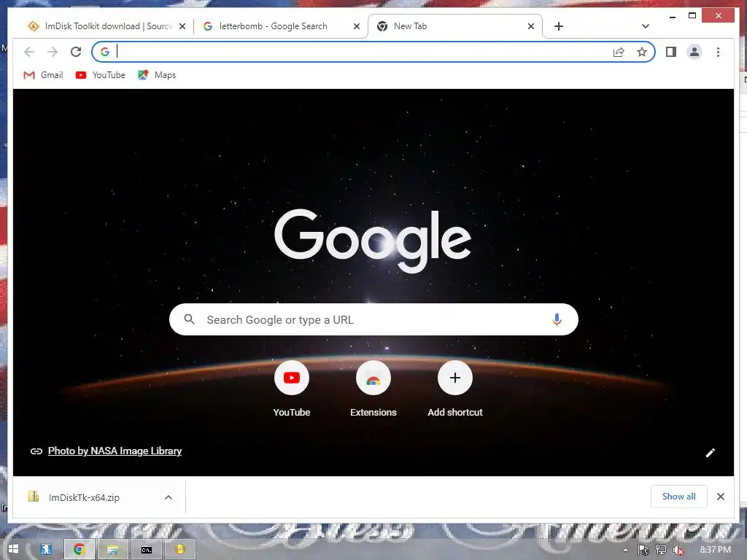Open the Action Center flag tray icon
Screen dimensions: 747x560
pyautogui.click(x=643, y=550)
